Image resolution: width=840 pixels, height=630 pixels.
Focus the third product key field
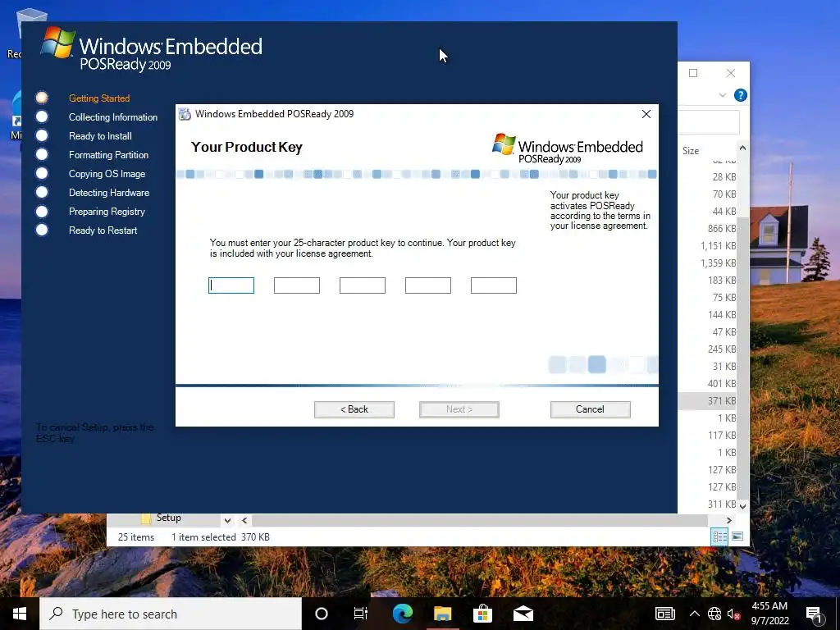coord(363,285)
